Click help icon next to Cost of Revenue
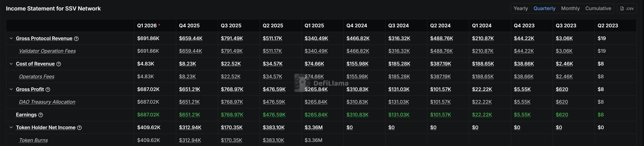 [x=58, y=64]
